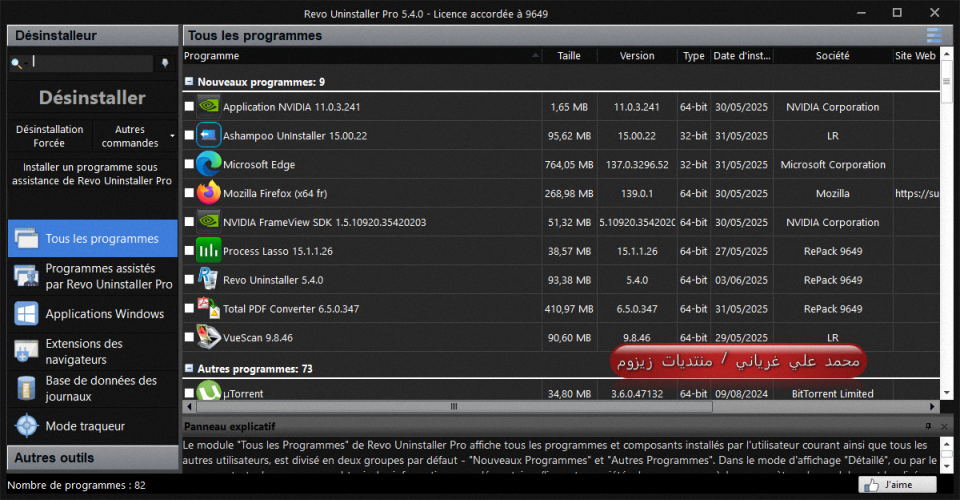Close the Panneau explicatif panel
The height and width of the screenshot is (500, 960).
tap(943, 426)
